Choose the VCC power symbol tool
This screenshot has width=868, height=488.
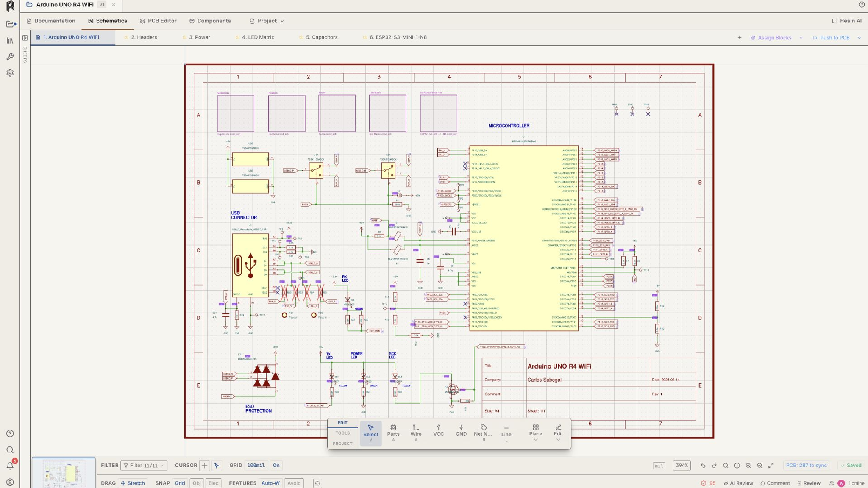[438, 433]
